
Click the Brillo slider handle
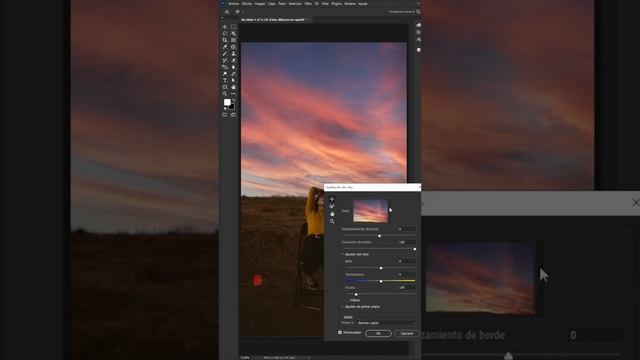click(x=381, y=268)
